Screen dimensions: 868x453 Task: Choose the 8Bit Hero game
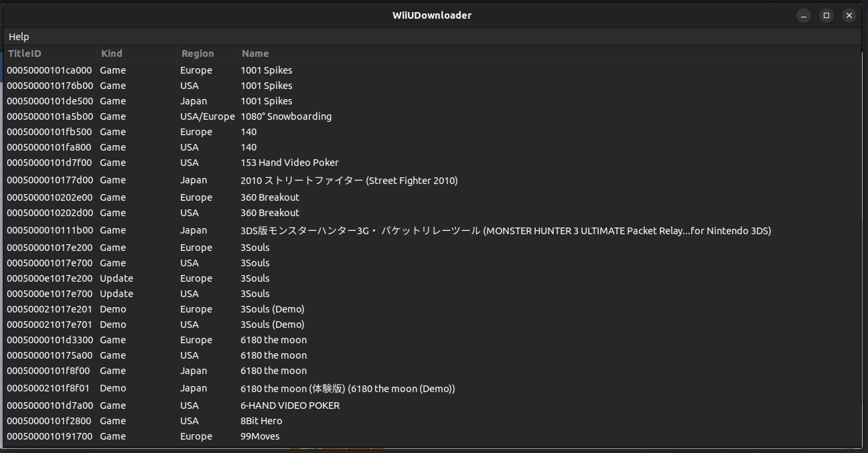tap(261, 421)
